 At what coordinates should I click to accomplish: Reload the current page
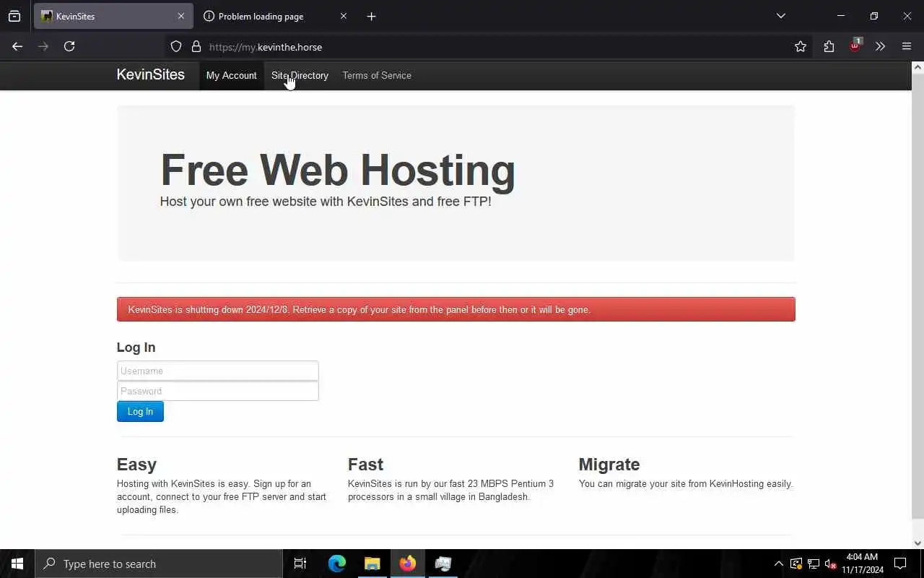click(69, 46)
